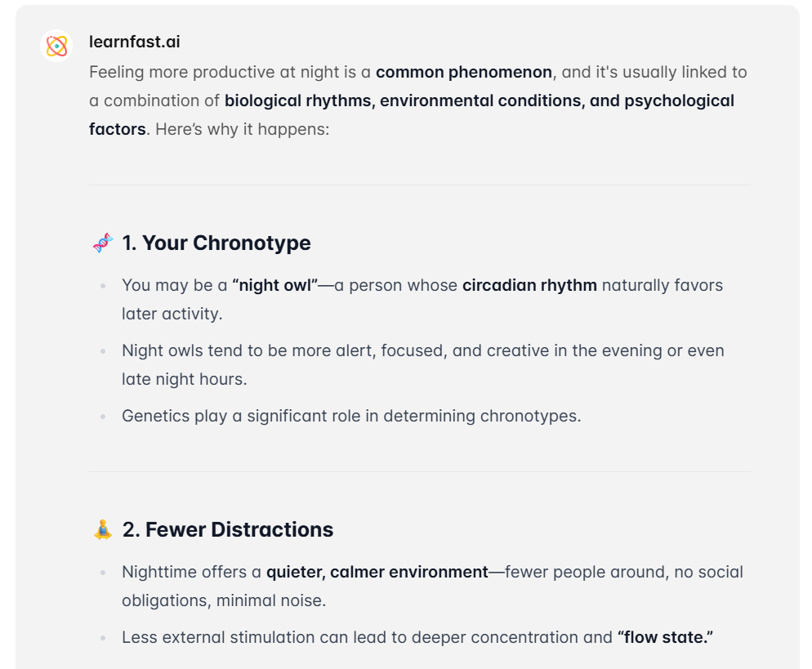Click the "Less external stimulation" bullet text
The height and width of the screenshot is (669, 812).
click(417, 637)
